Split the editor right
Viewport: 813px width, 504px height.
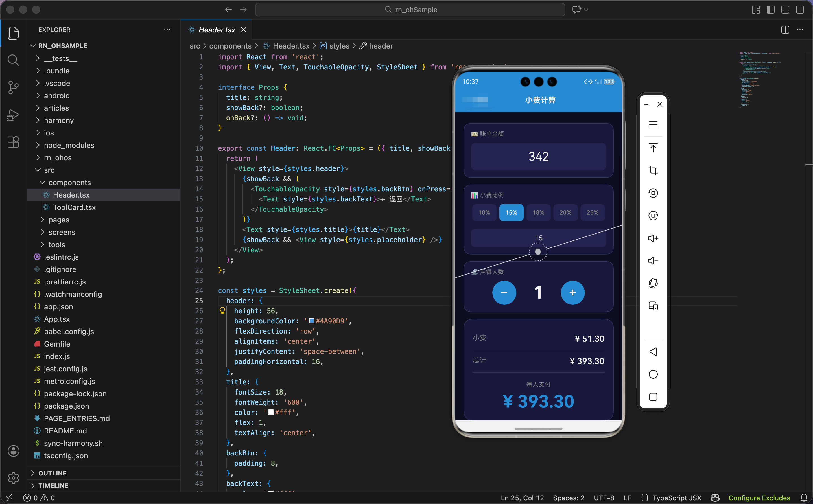[x=785, y=30]
